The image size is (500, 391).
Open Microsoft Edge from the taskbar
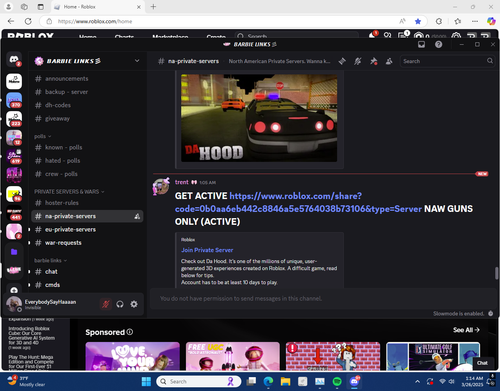(x=268, y=381)
